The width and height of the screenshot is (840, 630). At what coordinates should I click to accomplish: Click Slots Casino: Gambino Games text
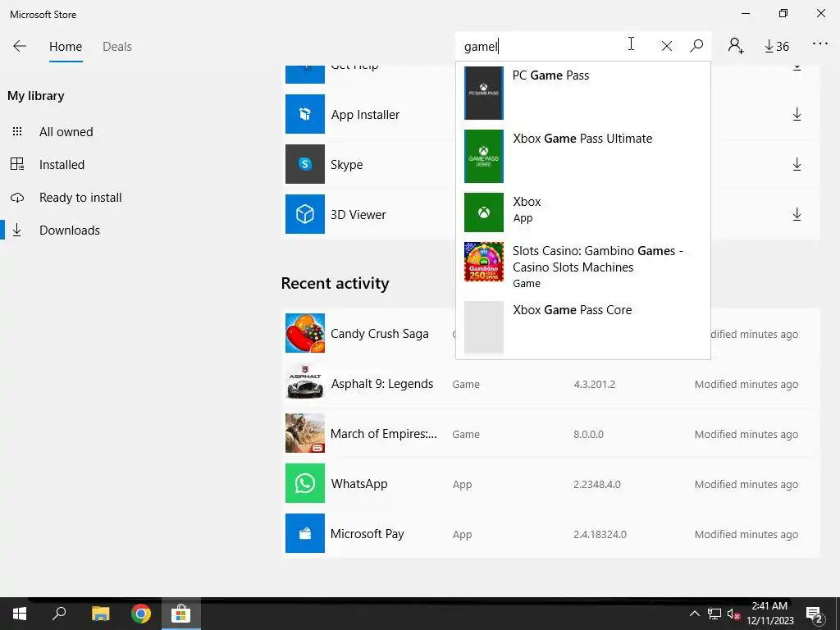(x=598, y=258)
